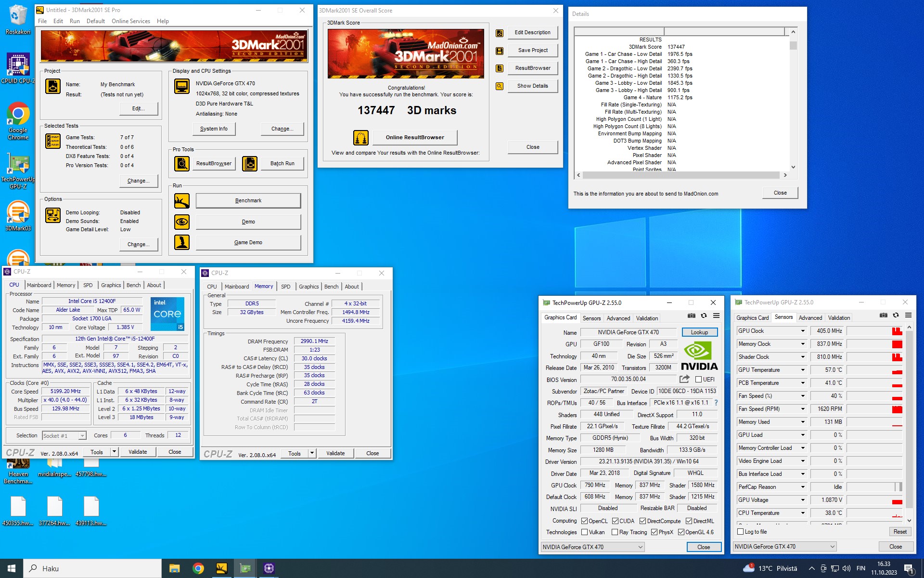The image size is (924, 578).
Task: Click the Online ResultBrowser button
Action: [415, 138]
